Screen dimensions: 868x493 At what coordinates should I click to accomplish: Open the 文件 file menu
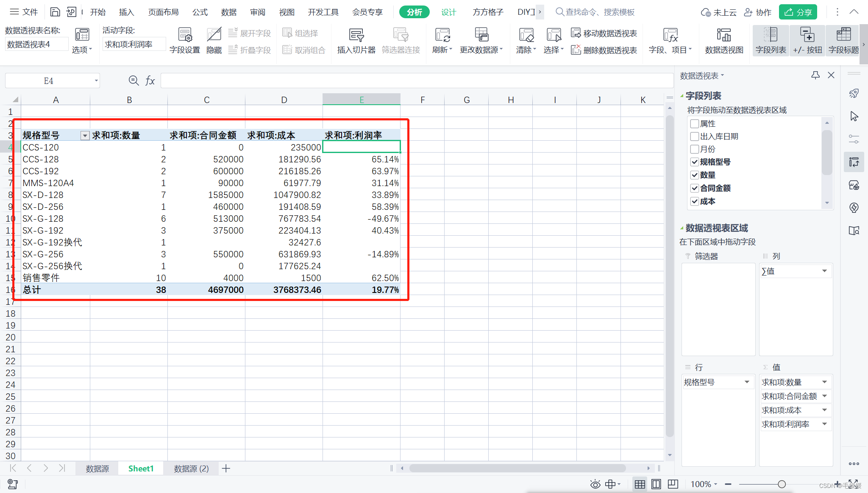[x=24, y=12]
